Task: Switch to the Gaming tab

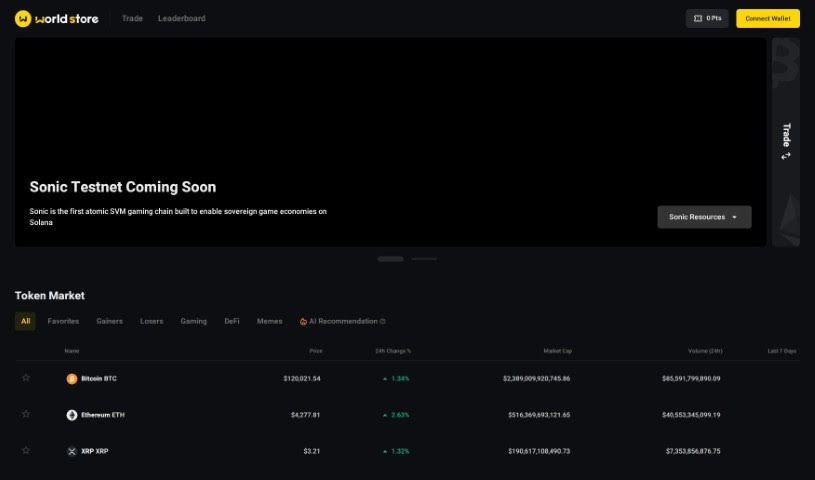Action: [193, 321]
